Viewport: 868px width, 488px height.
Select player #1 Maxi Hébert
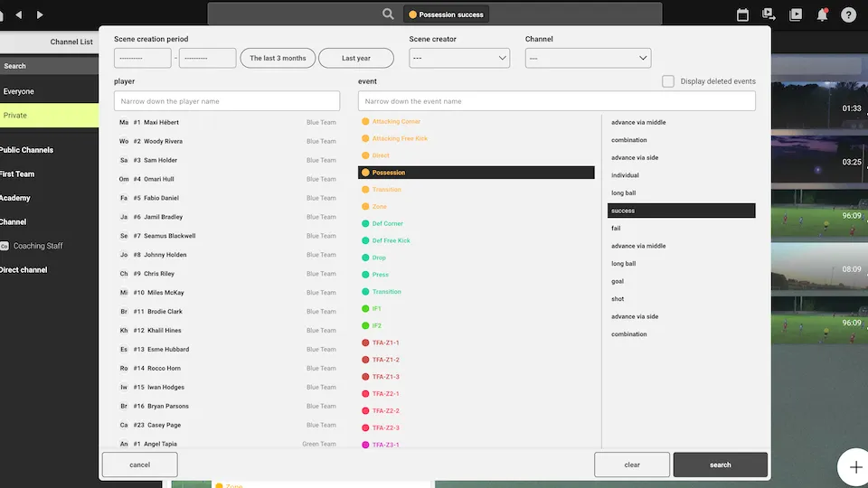(227, 122)
